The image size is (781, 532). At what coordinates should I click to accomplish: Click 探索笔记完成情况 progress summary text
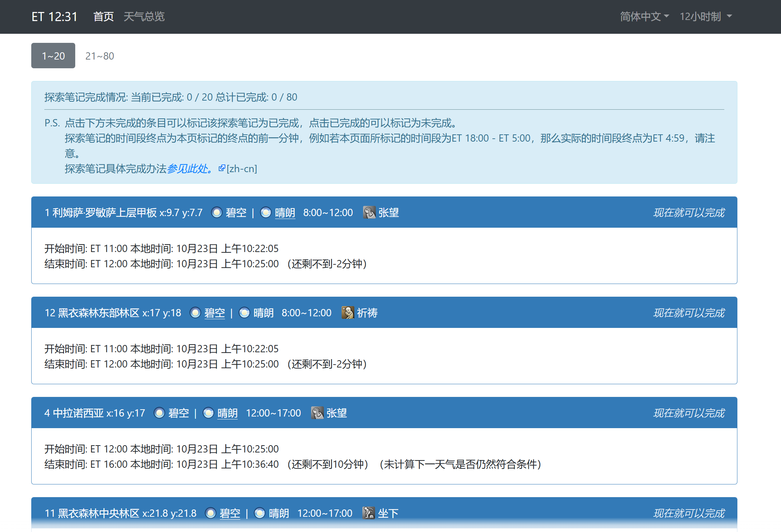171,97
